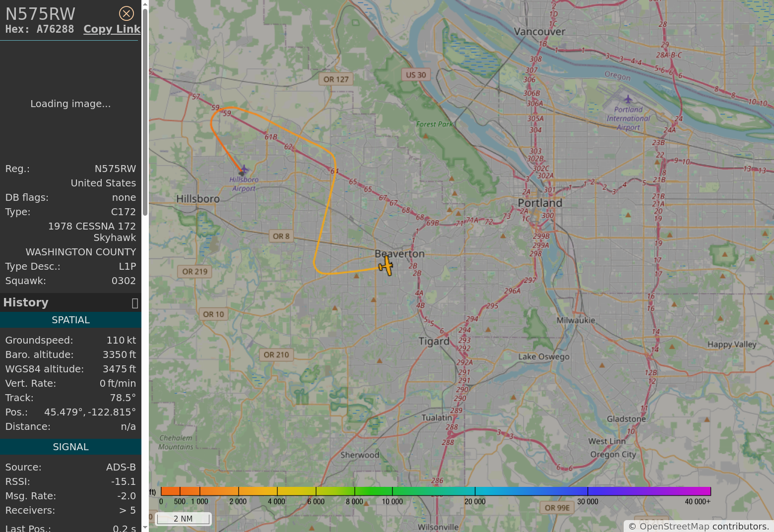This screenshot has height=532, width=774.
Task: Click the Copy Link hyperlink
Action: (112, 29)
